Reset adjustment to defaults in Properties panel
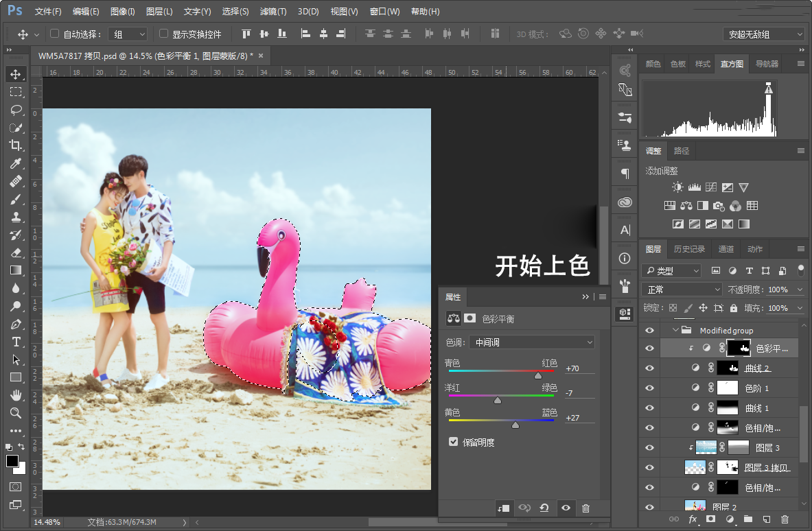The height and width of the screenshot is (531, 812). click(x=544, y=508)
